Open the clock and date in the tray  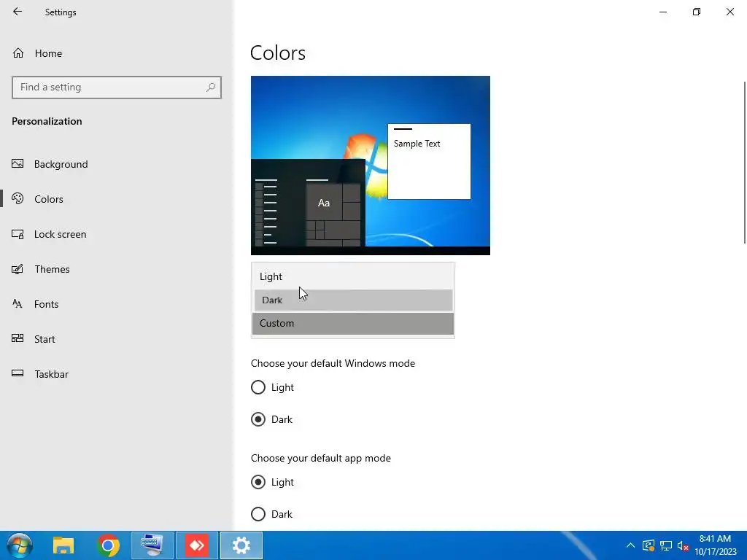[x=715, y=545]
